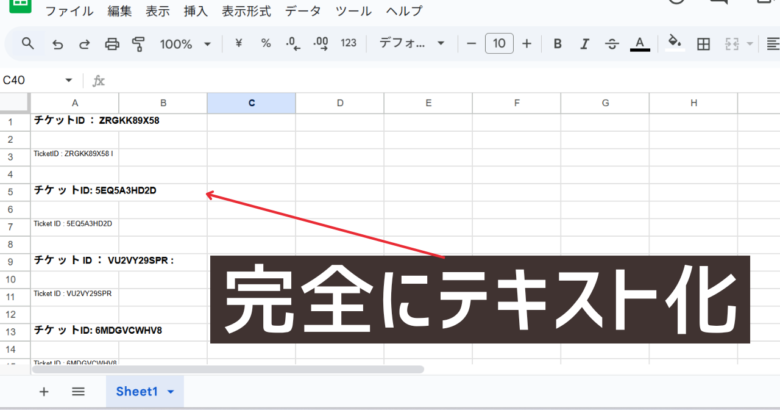Image resolution: width=780 pixels, height=410 pixels.
Task: Toggle strikethrough formatting
Action: [x=612, y=44]
